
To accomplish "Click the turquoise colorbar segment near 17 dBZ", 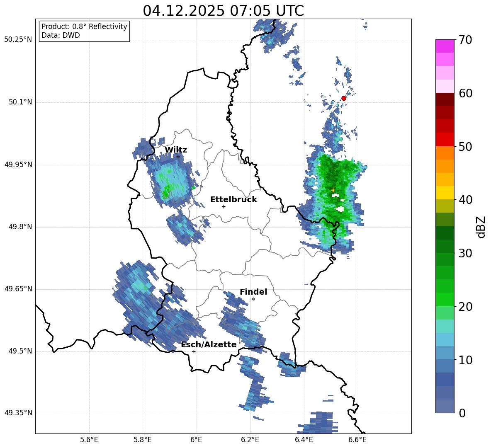I will pyautogui.click(x=445, y=326).
